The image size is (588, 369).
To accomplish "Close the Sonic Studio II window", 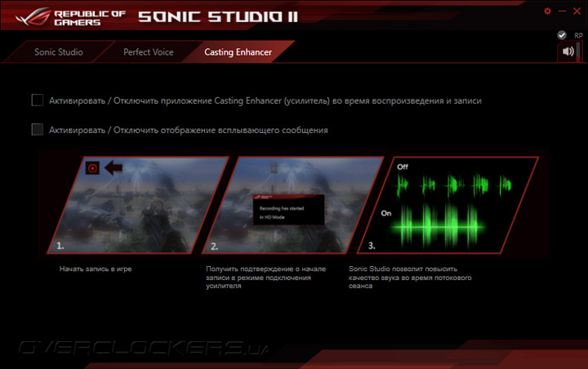I will (577, 11).
